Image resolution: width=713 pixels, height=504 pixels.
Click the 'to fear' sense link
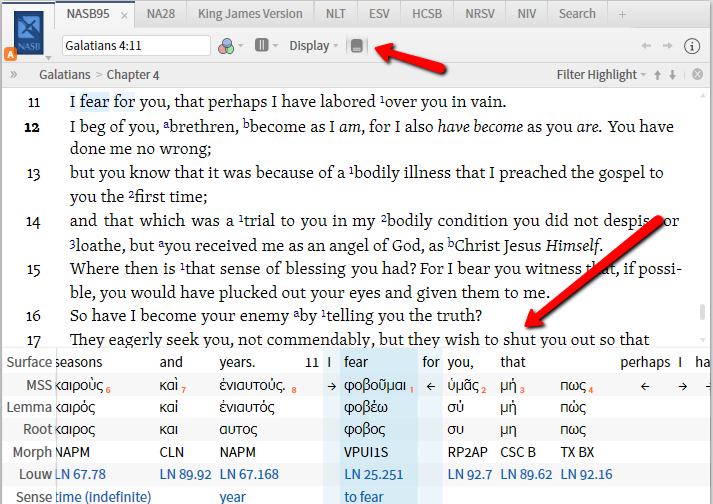[x=363, y=497]
